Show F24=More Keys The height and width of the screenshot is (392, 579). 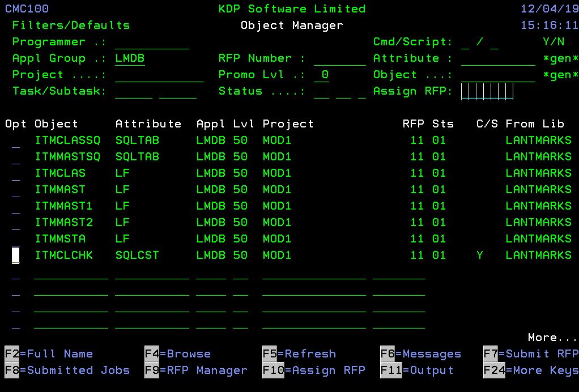(530, 370)
